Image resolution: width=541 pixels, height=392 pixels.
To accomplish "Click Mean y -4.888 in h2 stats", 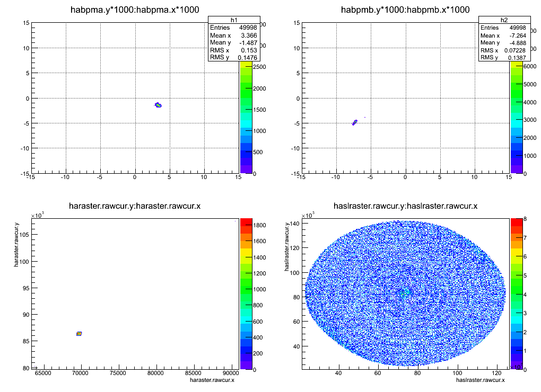I will click(503, 43).
